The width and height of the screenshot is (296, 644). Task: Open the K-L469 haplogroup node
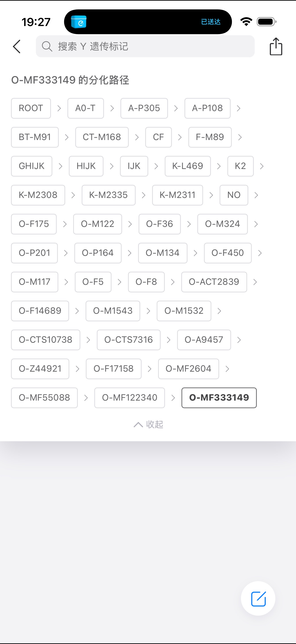pyautogui.click(x=188, y=166)
